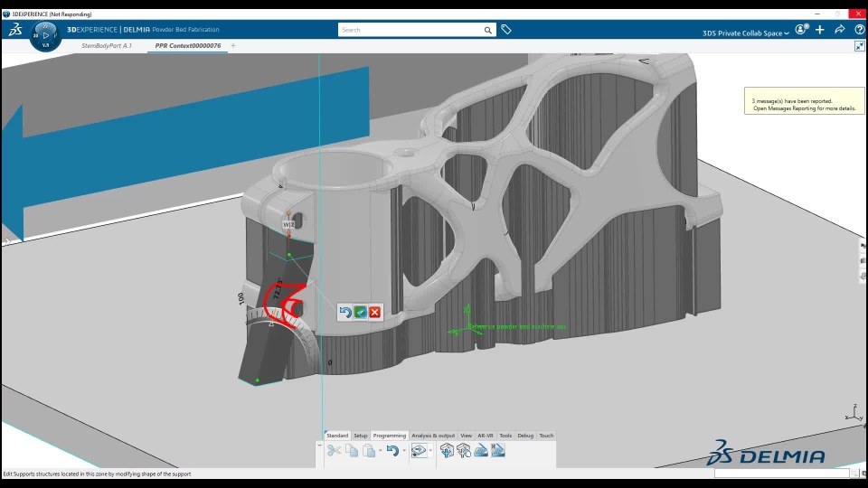Click the search magnifier icon

487,31
